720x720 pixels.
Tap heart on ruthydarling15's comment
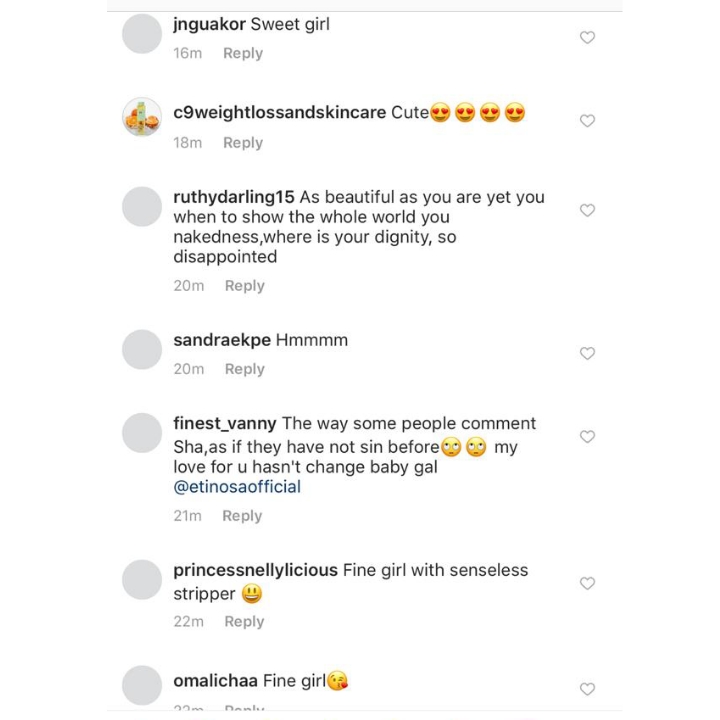(588, 210)
